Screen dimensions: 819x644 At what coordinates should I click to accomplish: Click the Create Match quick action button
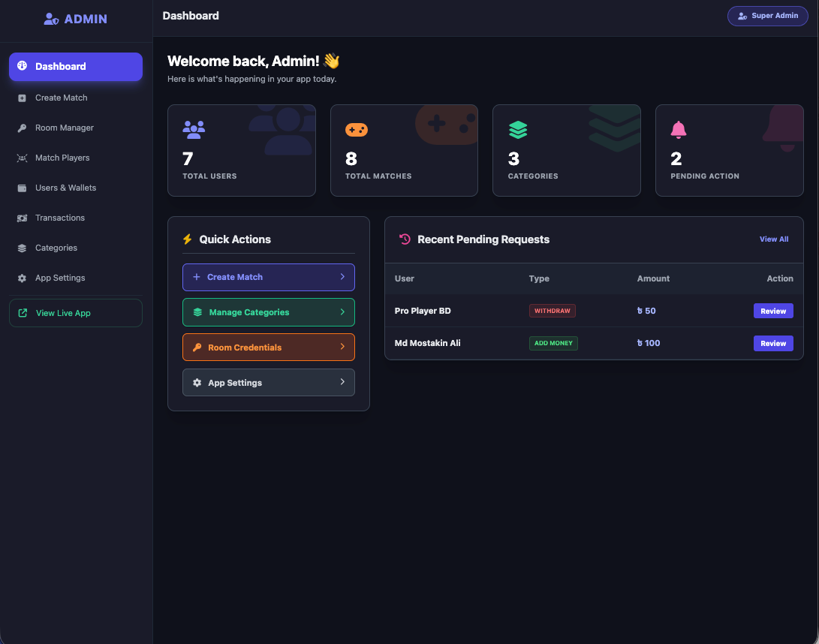tap(269, 278)
